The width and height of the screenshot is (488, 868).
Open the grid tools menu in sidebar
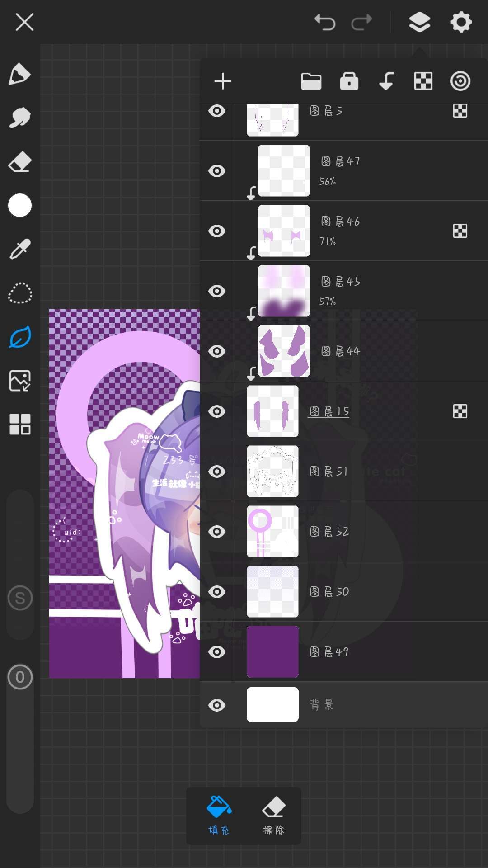(20, 424)
